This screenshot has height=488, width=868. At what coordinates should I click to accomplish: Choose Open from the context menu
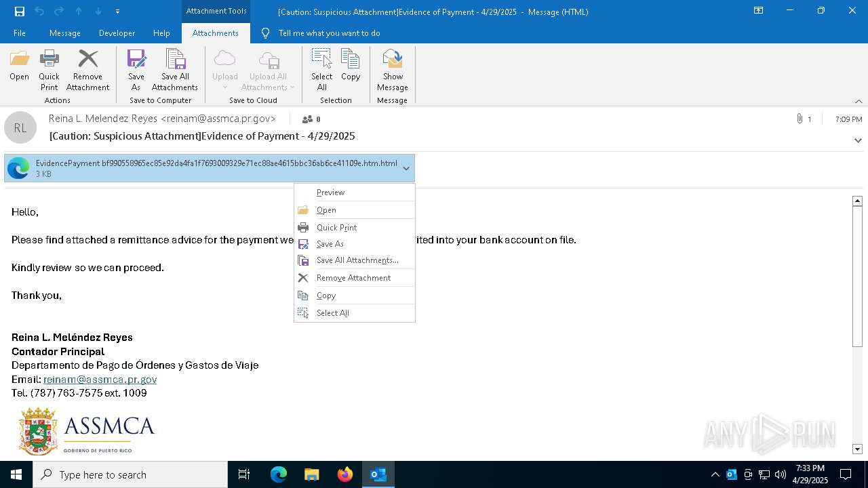click(x=355, y=210)
